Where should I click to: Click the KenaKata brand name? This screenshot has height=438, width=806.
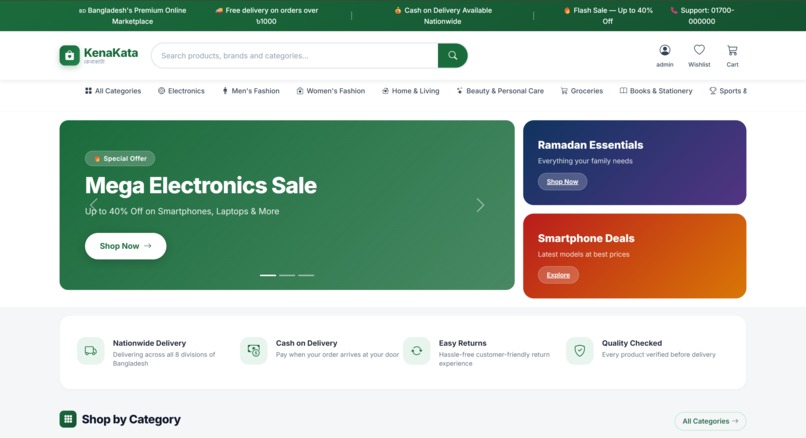111,53
